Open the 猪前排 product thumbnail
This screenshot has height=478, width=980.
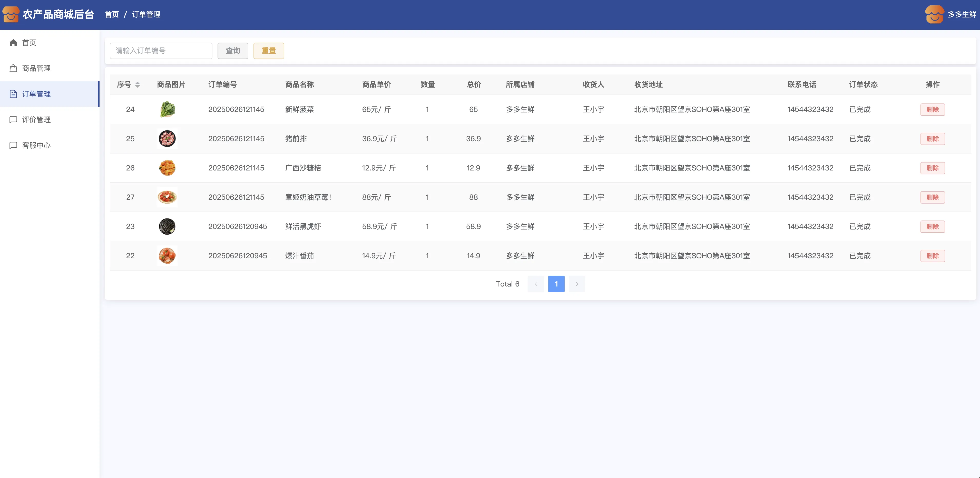(167, 139)
